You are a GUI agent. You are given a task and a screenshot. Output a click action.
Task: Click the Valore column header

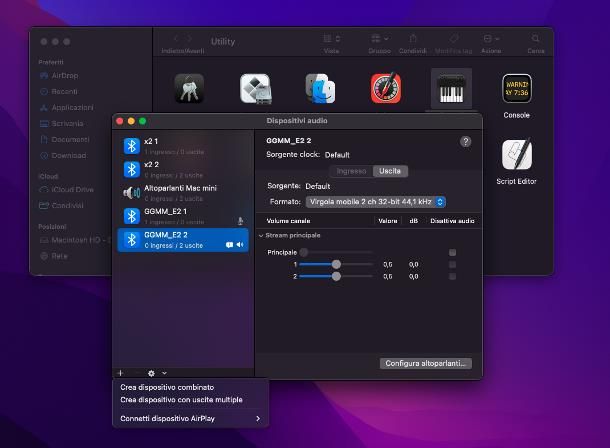tap(387, 221)
